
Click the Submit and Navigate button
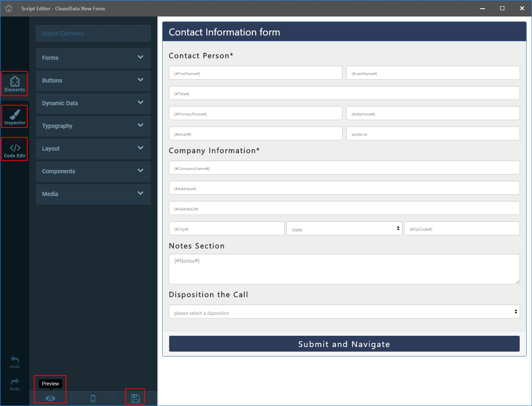pos(344,343)
